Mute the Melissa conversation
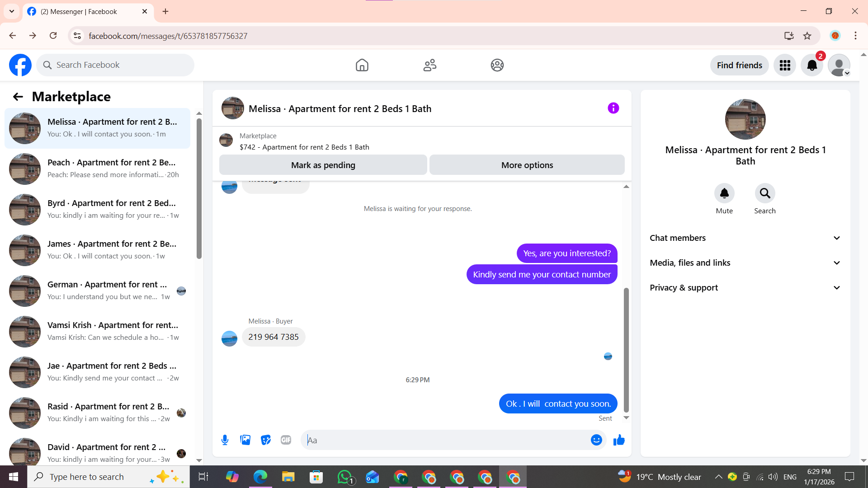The width and height of the screenshot is (868, 488). tap(724, 193)
